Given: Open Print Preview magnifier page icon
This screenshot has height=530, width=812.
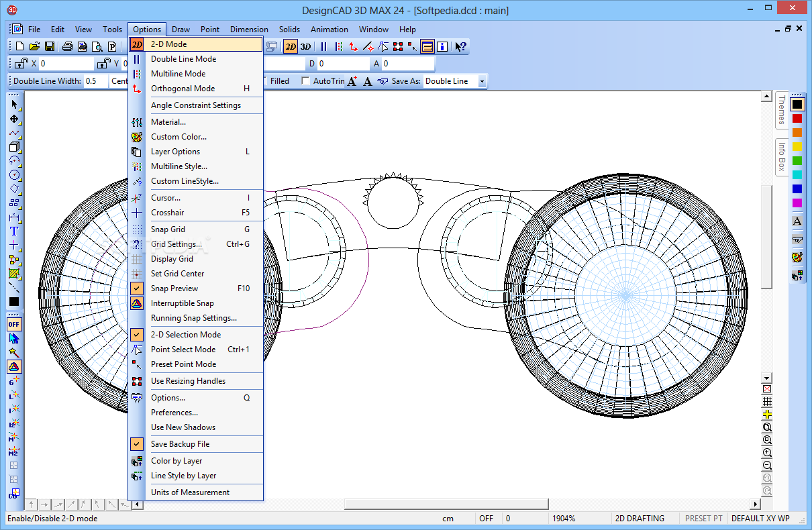Looking at the screenshot, I should pos(97,46).
